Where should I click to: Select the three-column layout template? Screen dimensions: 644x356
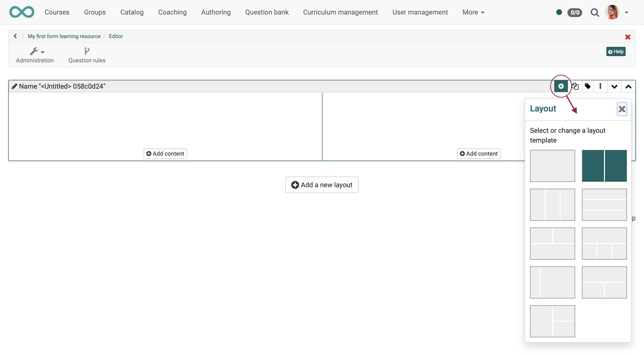pyautogui.click(x=552, y=204)
